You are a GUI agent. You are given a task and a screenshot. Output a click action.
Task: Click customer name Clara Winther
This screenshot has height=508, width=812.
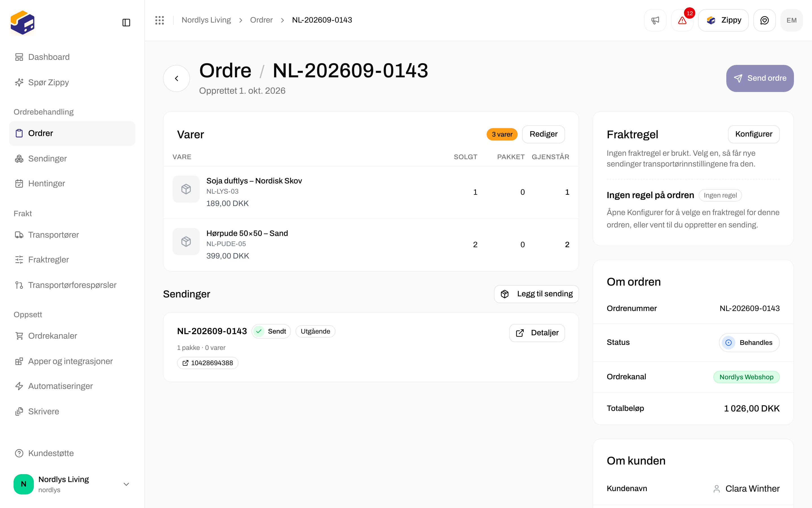coord(752,489)
